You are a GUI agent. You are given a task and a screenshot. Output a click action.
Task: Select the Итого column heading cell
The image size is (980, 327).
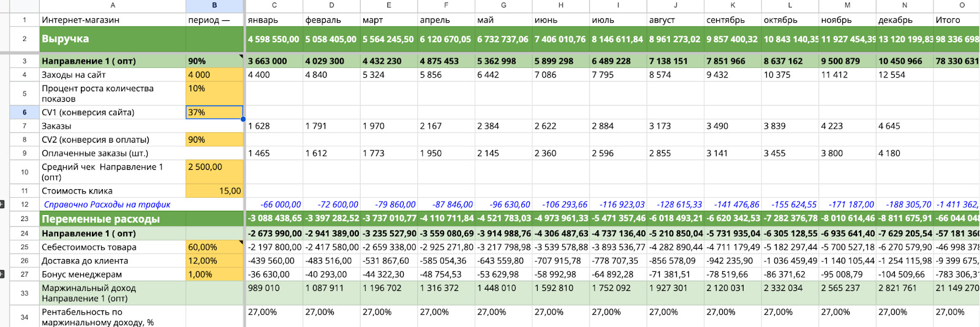[x=956, y=20]
